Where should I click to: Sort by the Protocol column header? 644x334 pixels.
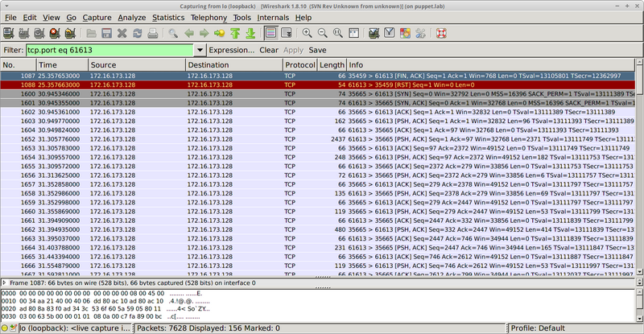tap(299, 65)
